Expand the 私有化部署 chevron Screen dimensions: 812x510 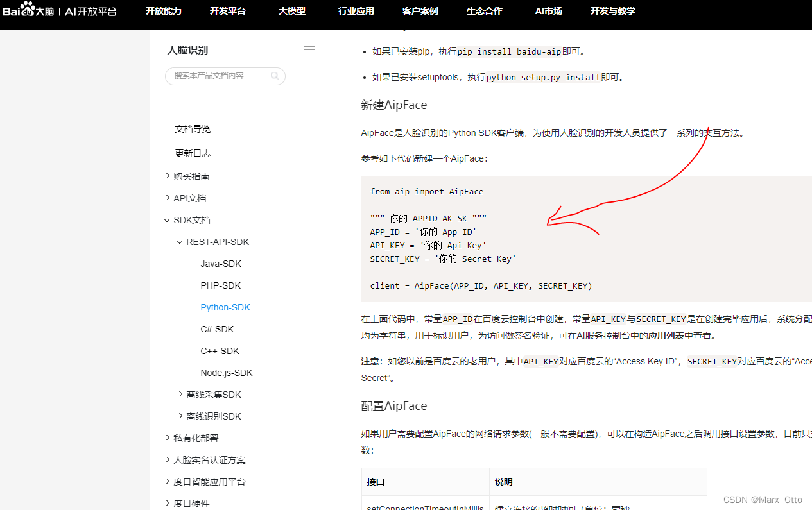point(168,438)
